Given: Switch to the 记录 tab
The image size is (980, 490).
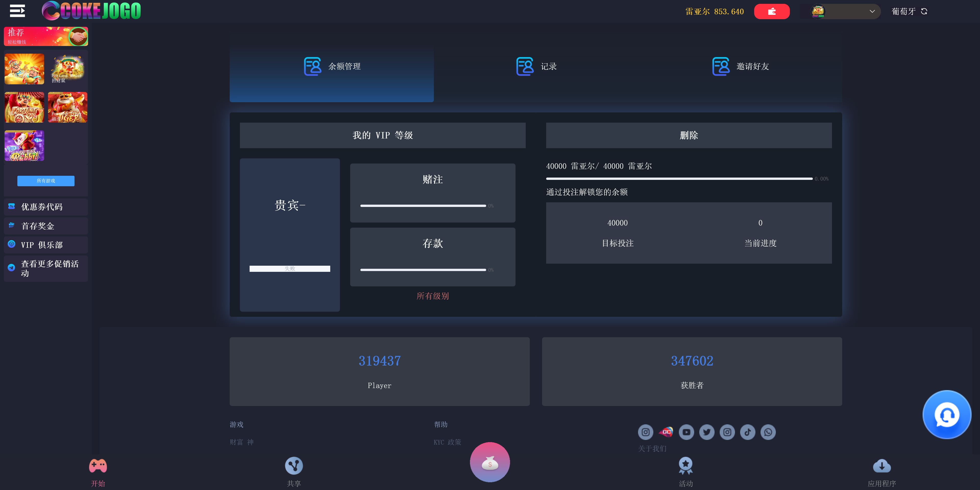Looking at the screenshot, I should (x=536, y=66).
